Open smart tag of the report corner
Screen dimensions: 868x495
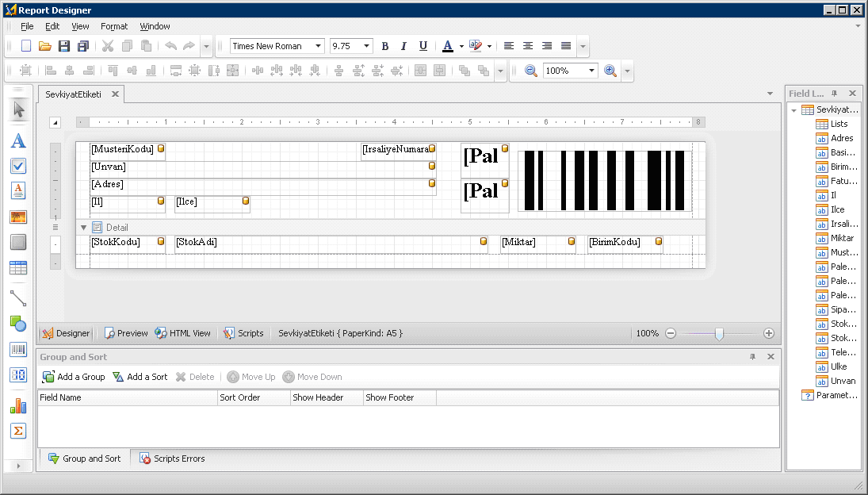click(x=55, y=122)
